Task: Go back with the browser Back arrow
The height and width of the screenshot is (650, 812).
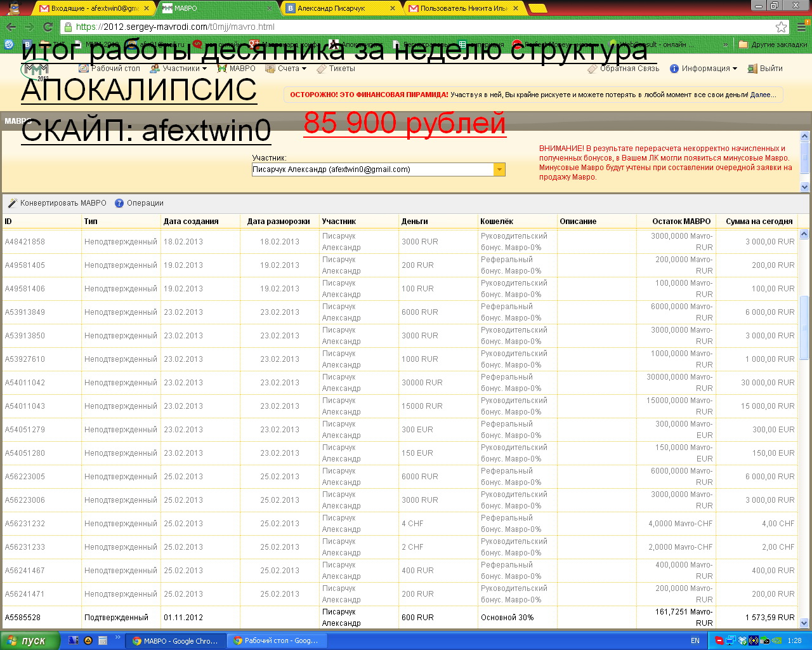Action: (11, 27)
